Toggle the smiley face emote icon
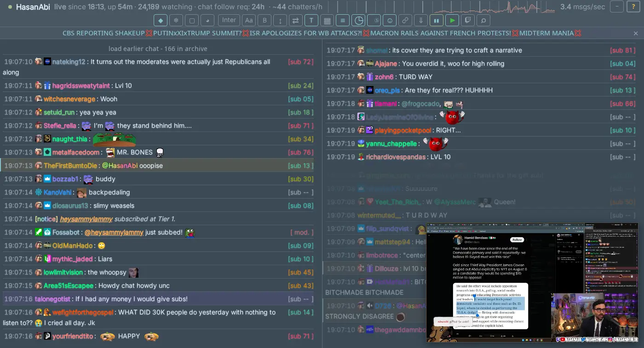The height and width of the screenshot is (348, 644). click(x=390, y=20)
